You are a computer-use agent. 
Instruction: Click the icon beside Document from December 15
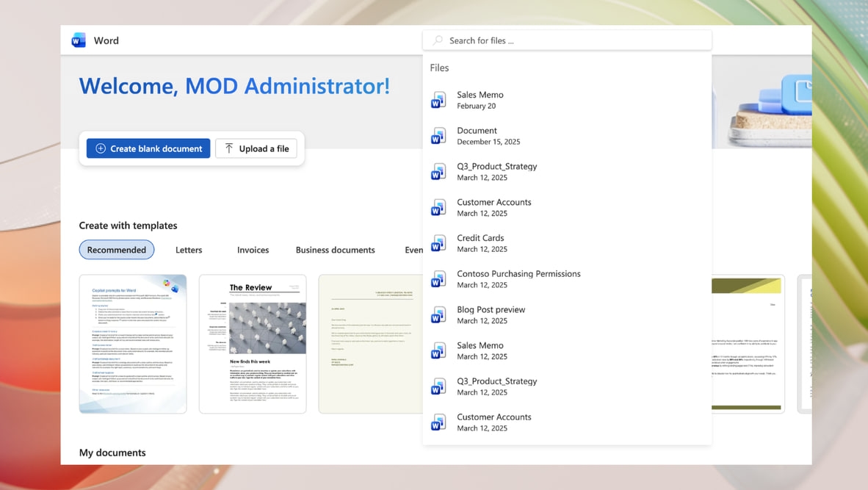[x=438, y=135]
